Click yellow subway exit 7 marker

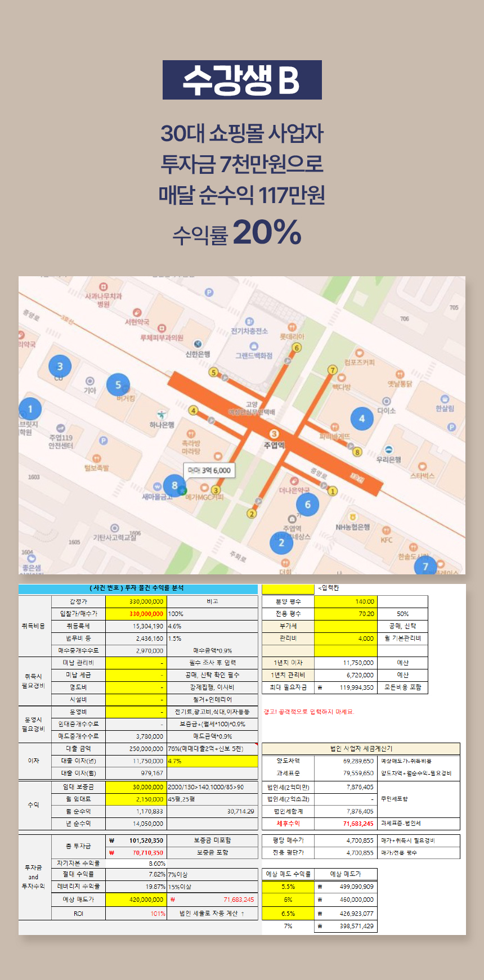click(x=333, y=370)
